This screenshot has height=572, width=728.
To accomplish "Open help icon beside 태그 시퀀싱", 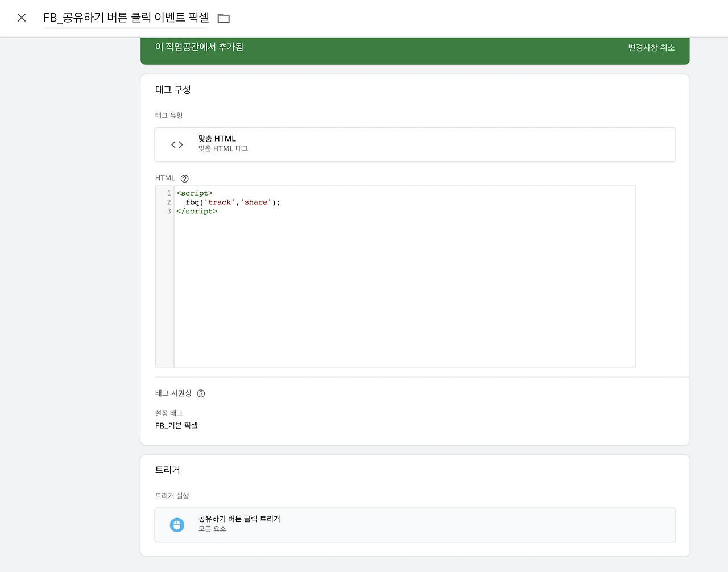I will (201, 393).
